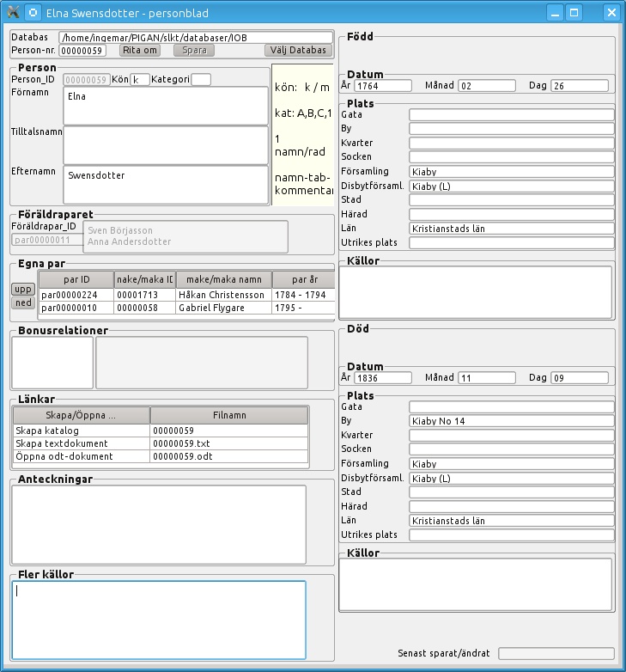
Task: Click birth Disbytförsaml. field Kiaby (L)
Action: click(511, 186)
